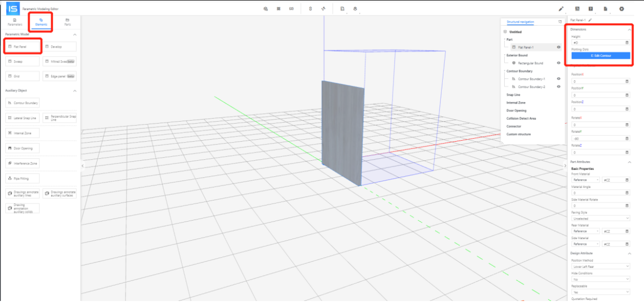The width and height of the screenshot is (644, 302).
Task: Click the formula icon in Height field
Action: [627, 43]
